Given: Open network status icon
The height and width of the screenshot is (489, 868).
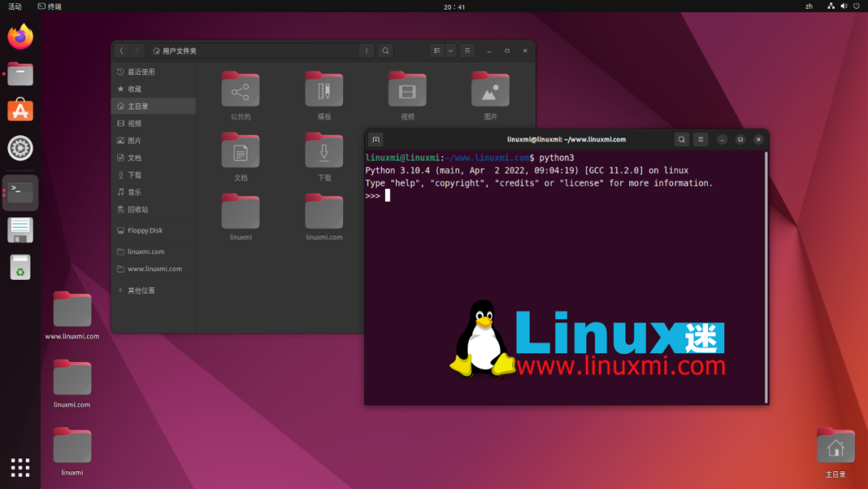Looking at the screenshot, I should [x=831, y=6].
